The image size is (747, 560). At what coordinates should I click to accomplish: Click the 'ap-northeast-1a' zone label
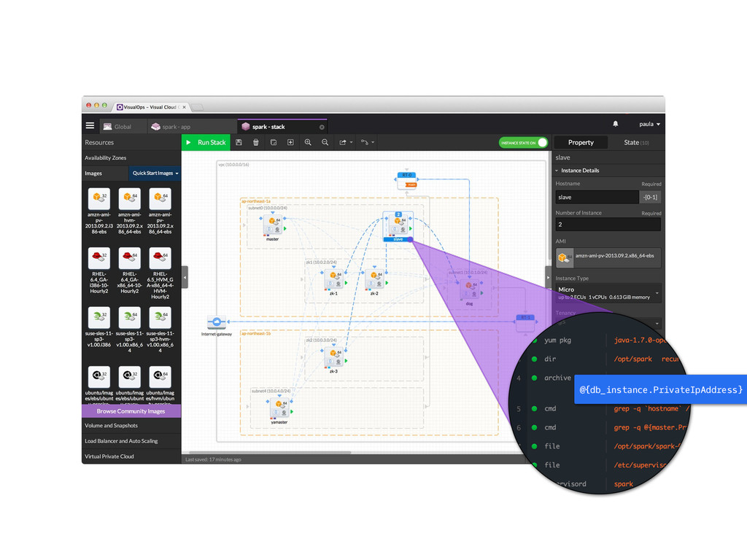tap(256, 201)
